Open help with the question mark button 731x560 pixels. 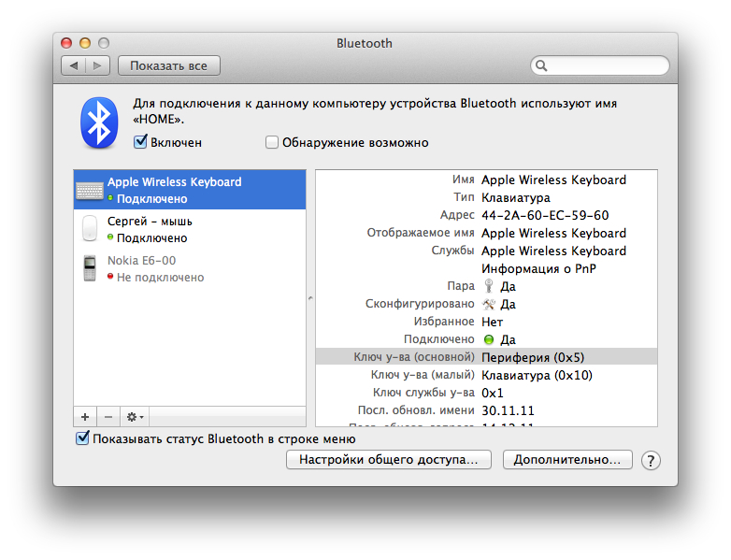click(x=651, y=461)
